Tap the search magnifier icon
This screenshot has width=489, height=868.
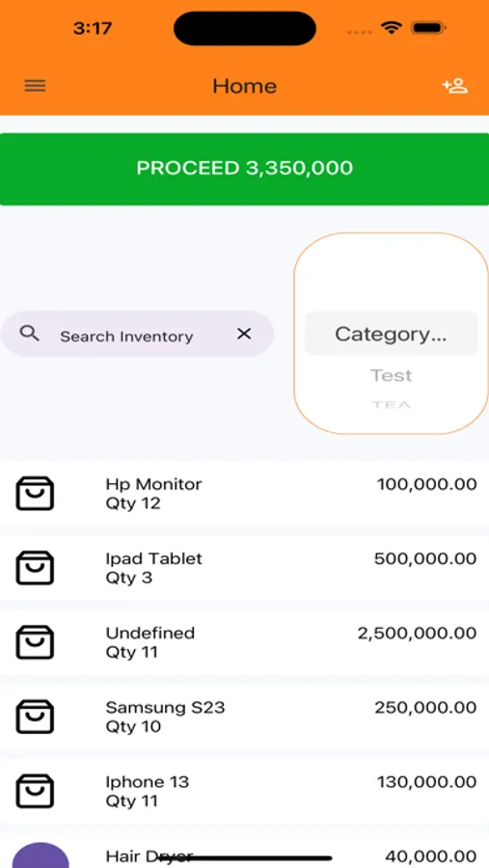29,334
